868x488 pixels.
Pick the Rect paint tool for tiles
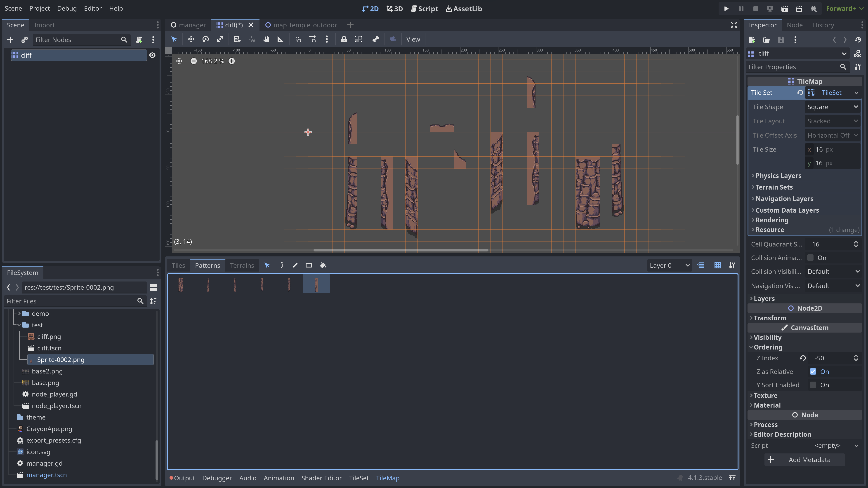pos(308,265)
